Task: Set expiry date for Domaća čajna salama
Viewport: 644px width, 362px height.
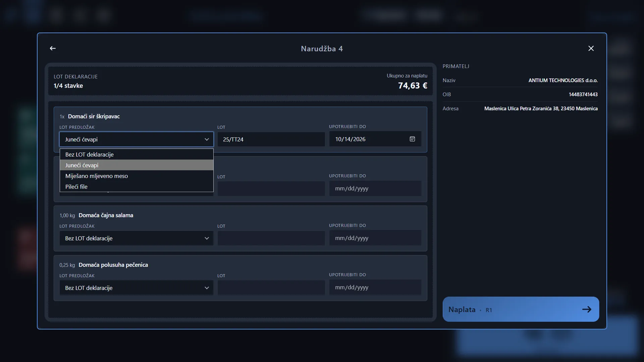Action: click(x=375, y=238)
